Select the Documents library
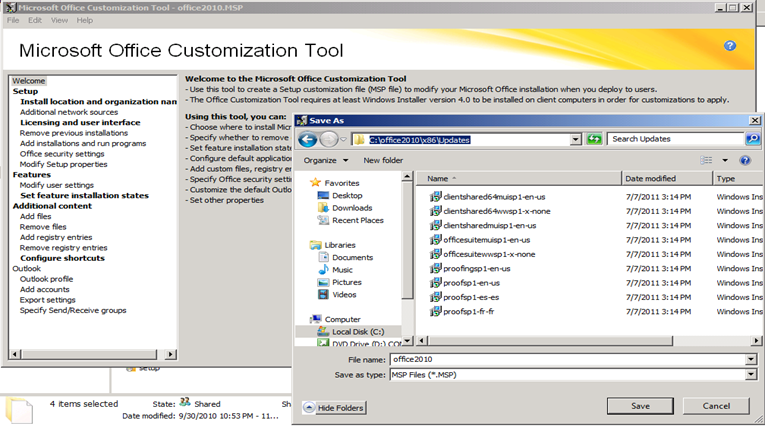The width and height of the screenshot is (765, 427). pyautogui.click(x=352, y=258)
